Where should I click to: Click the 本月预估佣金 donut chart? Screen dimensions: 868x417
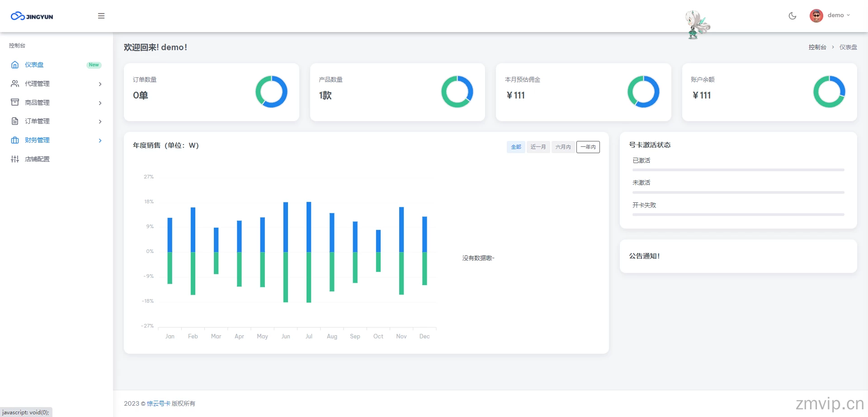tap(643, 92)
